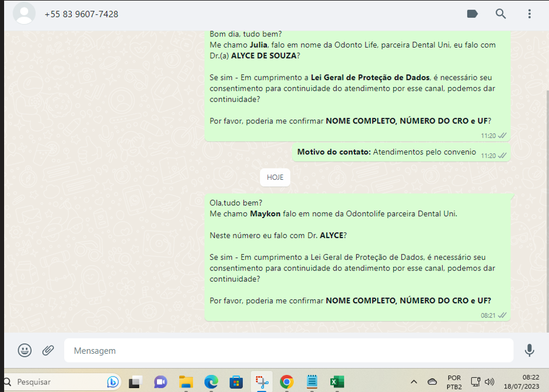The height and width of the screenshot is (392, 549).
Task: Click the 'Bom dia, tudo bem?' line
Action: (x=246, y=34)
